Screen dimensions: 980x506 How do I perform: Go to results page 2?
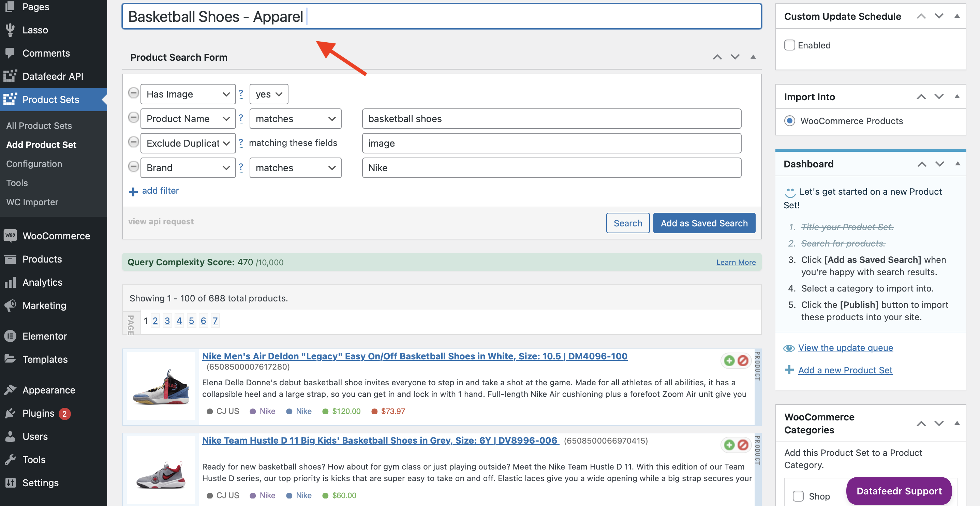(155, 321)
